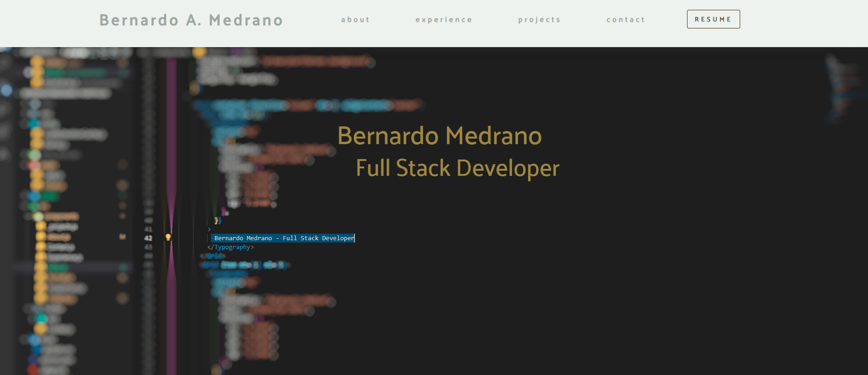This screenshot has width=868, height=375.
Task: Navigate to the projects section
Action: (x=539, y=20)
